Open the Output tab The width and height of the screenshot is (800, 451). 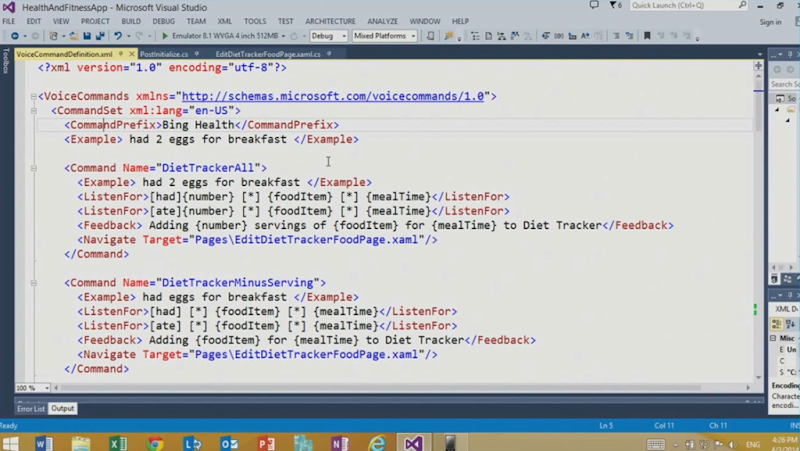[x=62, y=409]
